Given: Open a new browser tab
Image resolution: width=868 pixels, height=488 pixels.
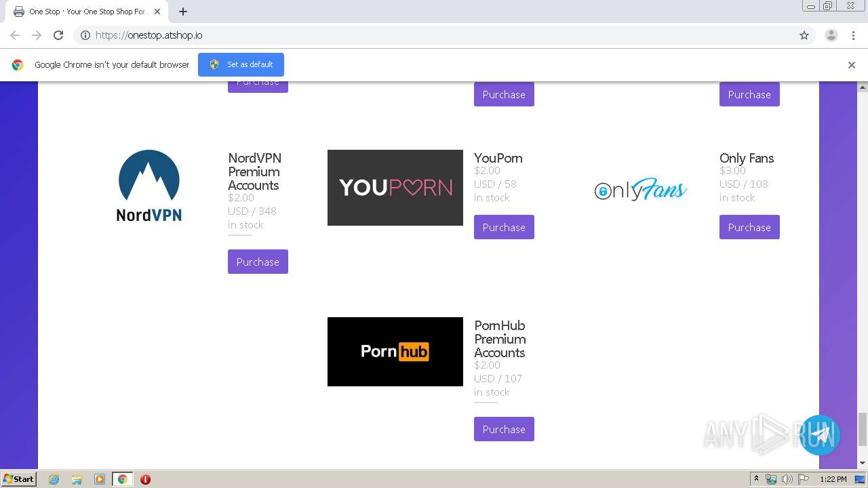Looking at the screenshot, I should (x=183, y=12).
